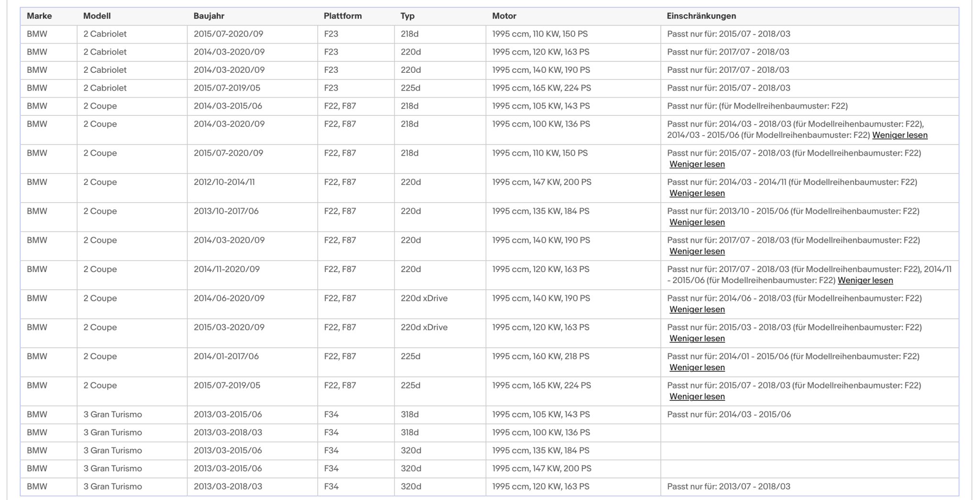Click the Motor column header
The width and height of the screenshot is (980, 500).
click(x=504, y=16)
